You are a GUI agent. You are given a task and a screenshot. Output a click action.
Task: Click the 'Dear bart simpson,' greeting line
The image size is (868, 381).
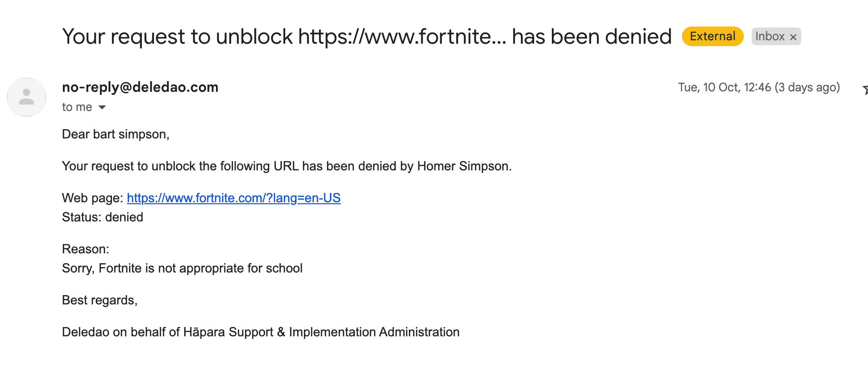(115, 134)
